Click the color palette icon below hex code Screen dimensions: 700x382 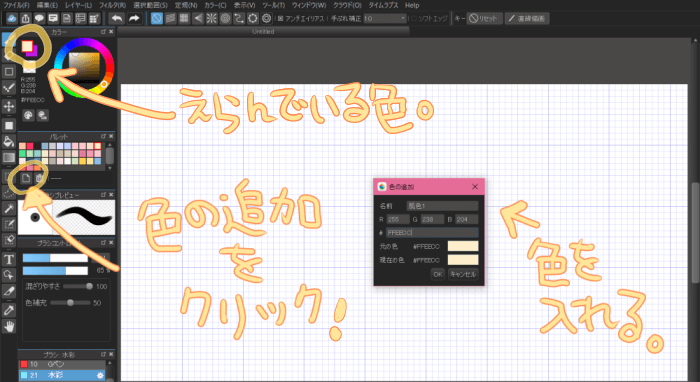tap(28, 115)
